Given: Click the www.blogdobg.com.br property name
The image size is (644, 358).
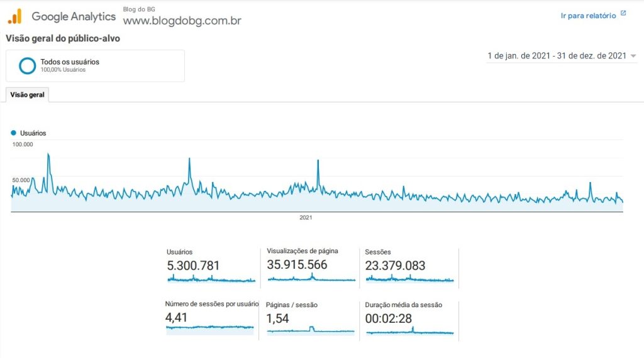Looking at the screenshot, I should click(x=182, y=21).
